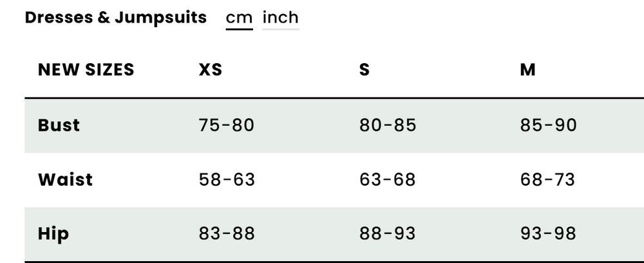
Task: Click M bust value 85-90
Action: [x=548, y=124]
